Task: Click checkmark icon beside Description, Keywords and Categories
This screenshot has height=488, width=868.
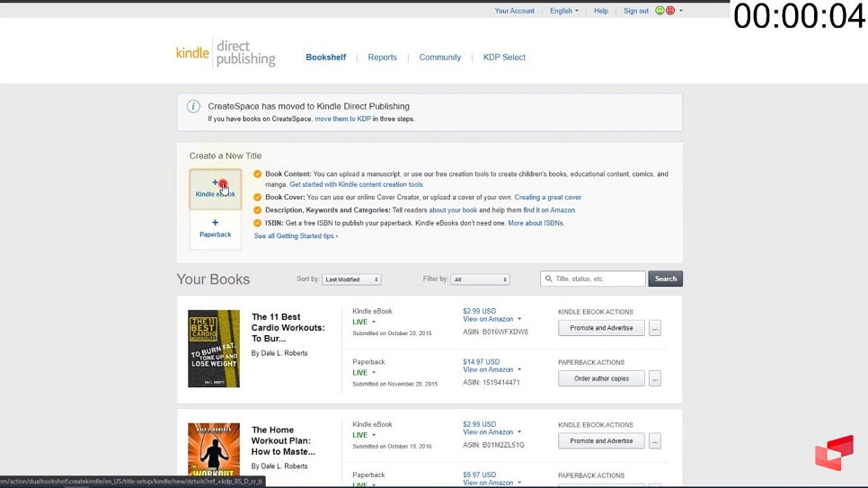Action: pyautogui.click(x=257, y=210)
